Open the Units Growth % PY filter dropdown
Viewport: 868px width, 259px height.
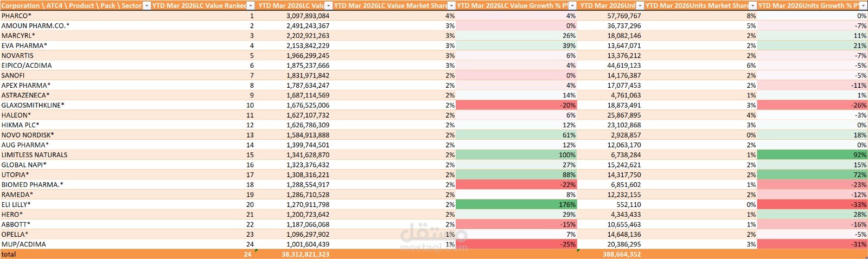point(864,5)
